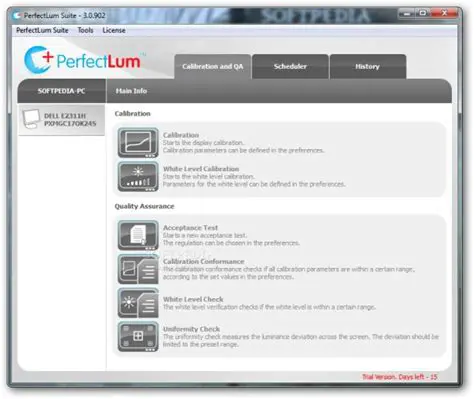The height and width of the screenshot is (399, 474).
Task: Click the 'Quality Assurance' section heading
Action: pos(144,206)
